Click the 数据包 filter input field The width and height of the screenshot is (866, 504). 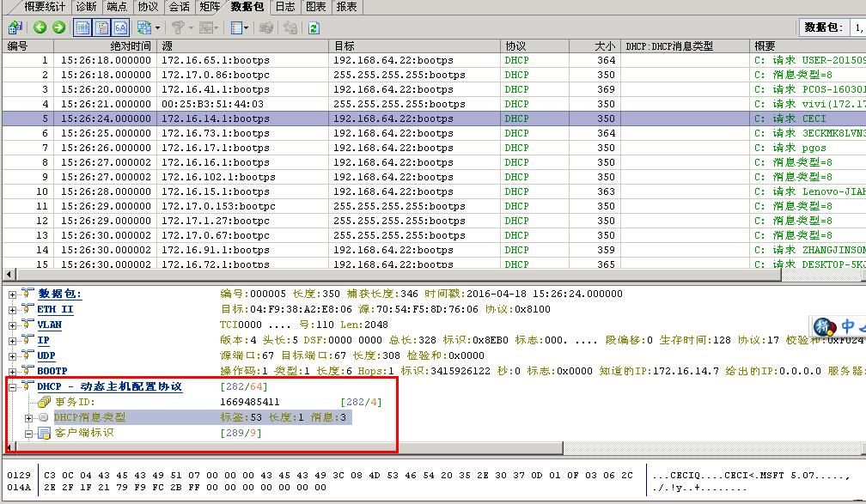pyautogui.click(x=857, y=27)
